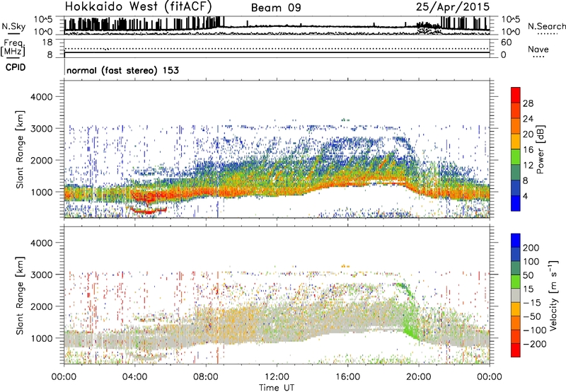
Task: Click the '12:00' time tick label
Action: coord(277,377)
